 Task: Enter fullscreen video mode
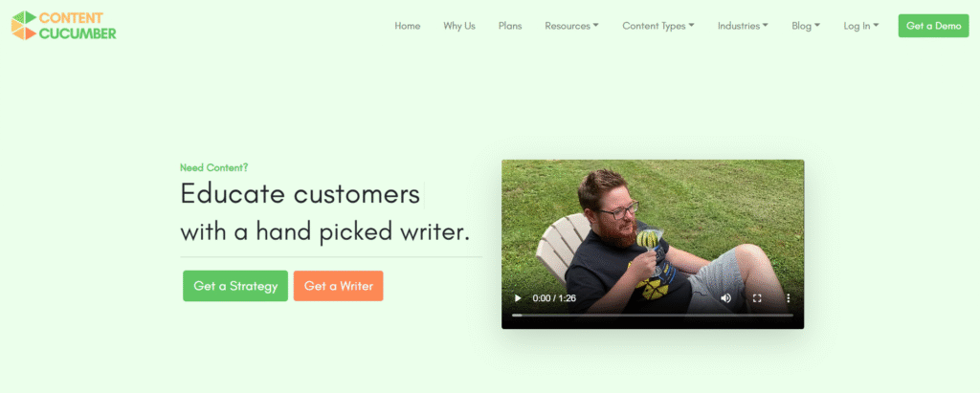click(x=757, y=298)
